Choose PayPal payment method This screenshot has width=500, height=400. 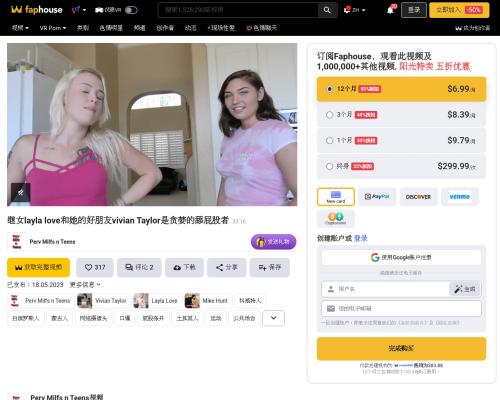tap(377, 197)
